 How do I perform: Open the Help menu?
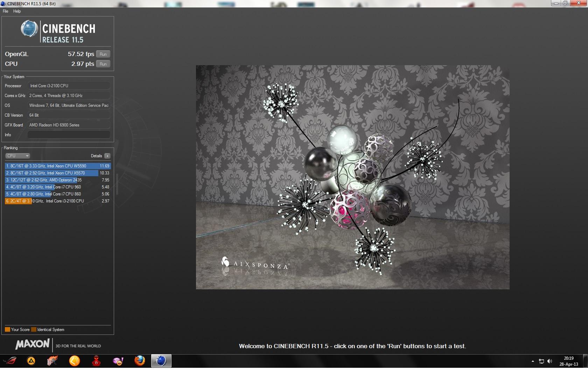pos(17,11)
